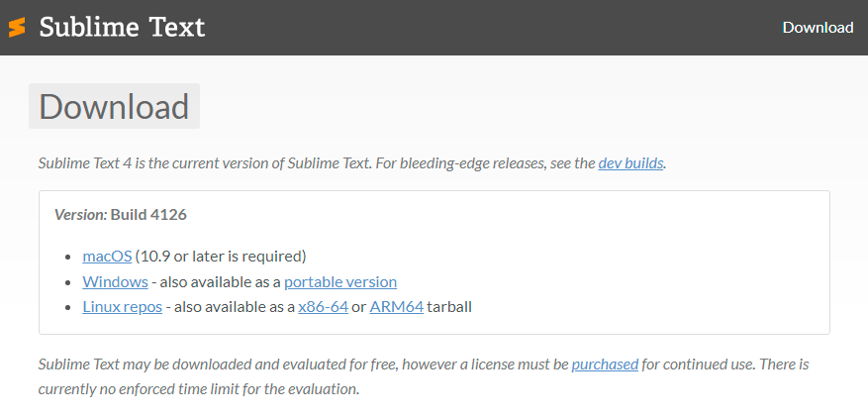
Task: Get the Windows portable version
Action: tap(339, 281)
